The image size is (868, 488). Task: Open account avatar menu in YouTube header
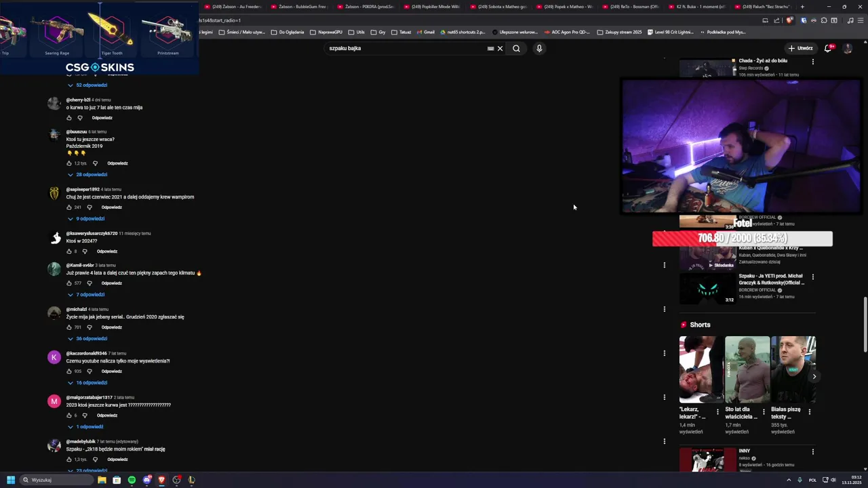pyautogui.click(x=847, y=48)
